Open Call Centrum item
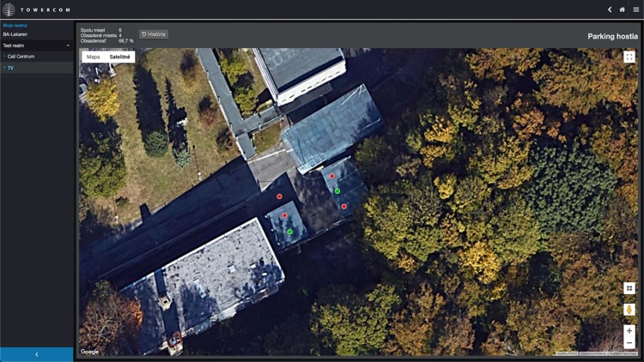The width and height of the screenshot is (644, 362). click(x=21, y=57)
